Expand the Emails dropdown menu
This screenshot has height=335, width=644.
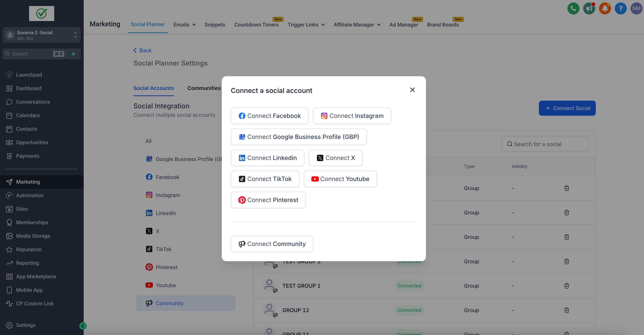184,25
